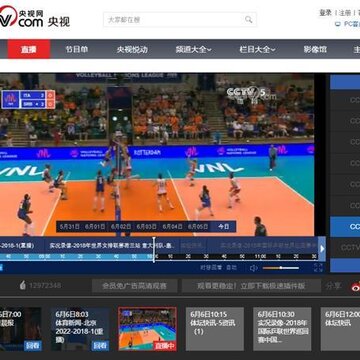Expand the 频道大全 dropdown menu
Image resolution: width=360 pixels, height=360 pixels.
point(193,50)
